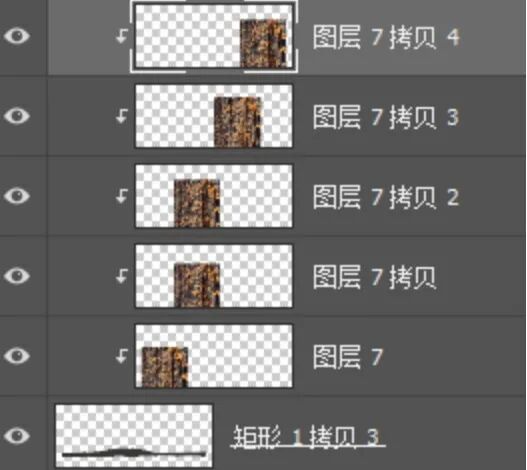
Task: Click clipping mask arrow on 图层 7 拷贝
Action: 122,276
